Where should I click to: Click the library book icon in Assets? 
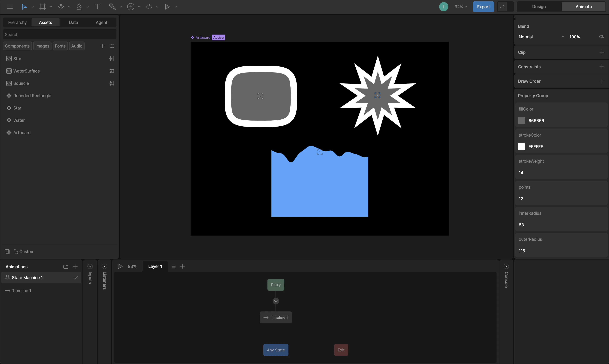point(112,46)
